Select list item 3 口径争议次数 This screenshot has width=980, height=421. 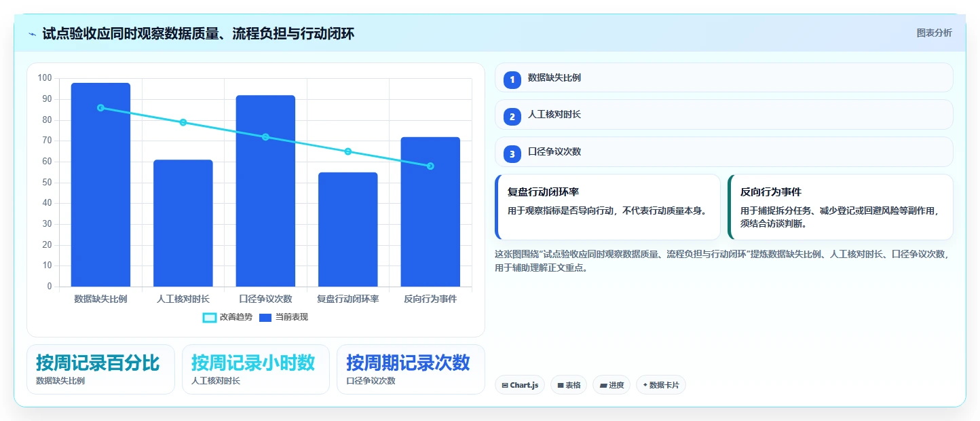pos(724,152)
